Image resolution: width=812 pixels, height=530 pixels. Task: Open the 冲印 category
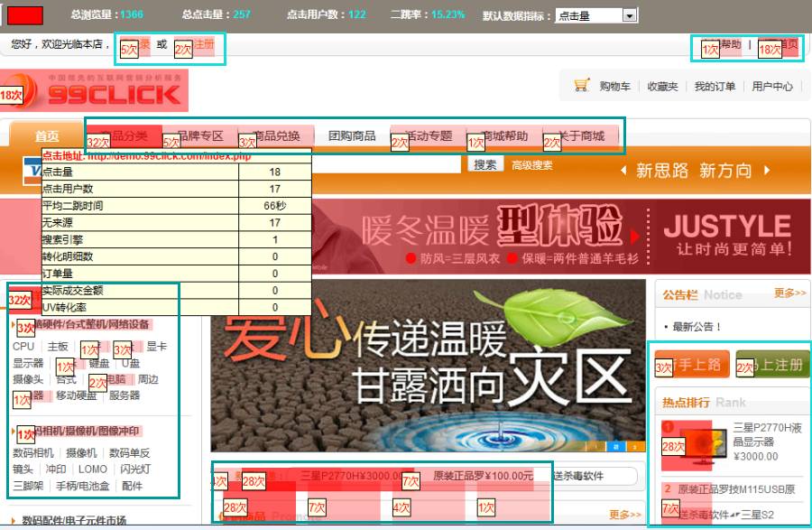pyautogui.click(x=56, y=469)
